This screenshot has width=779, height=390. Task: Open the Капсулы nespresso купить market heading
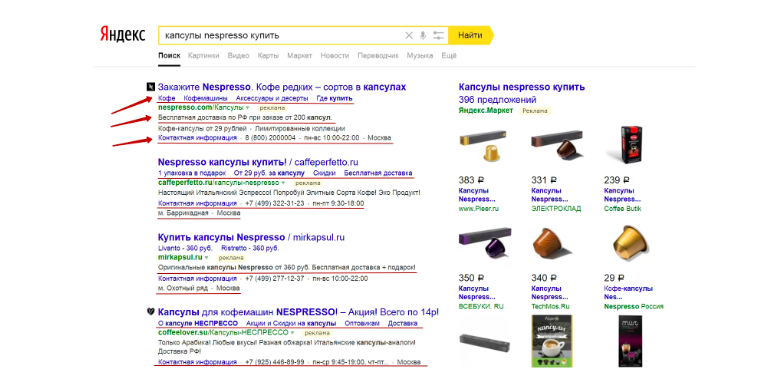click(522, 87)
